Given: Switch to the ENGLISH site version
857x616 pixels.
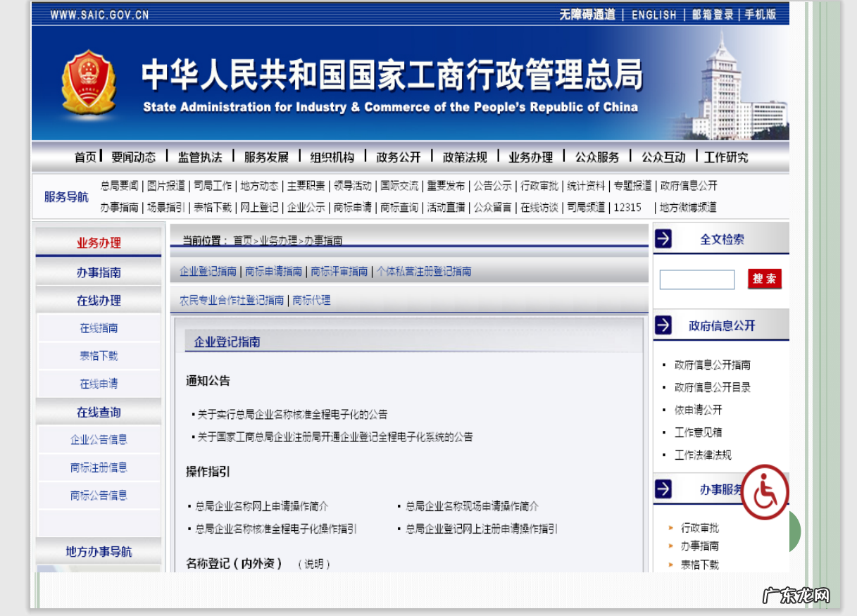Looking at the screenshot, I should click(x=654, y=15).
